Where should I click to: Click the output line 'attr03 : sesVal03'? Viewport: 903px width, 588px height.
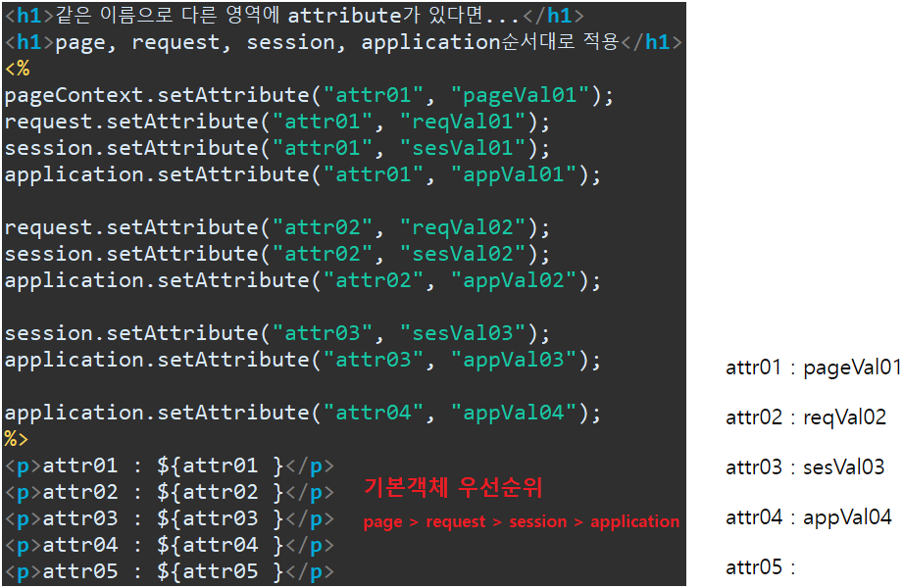(805, 467)
